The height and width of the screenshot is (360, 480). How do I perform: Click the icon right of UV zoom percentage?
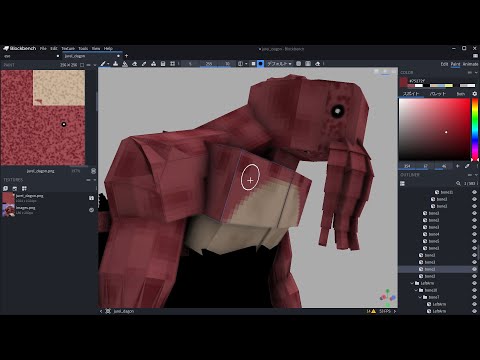click(x=93, y=171)
